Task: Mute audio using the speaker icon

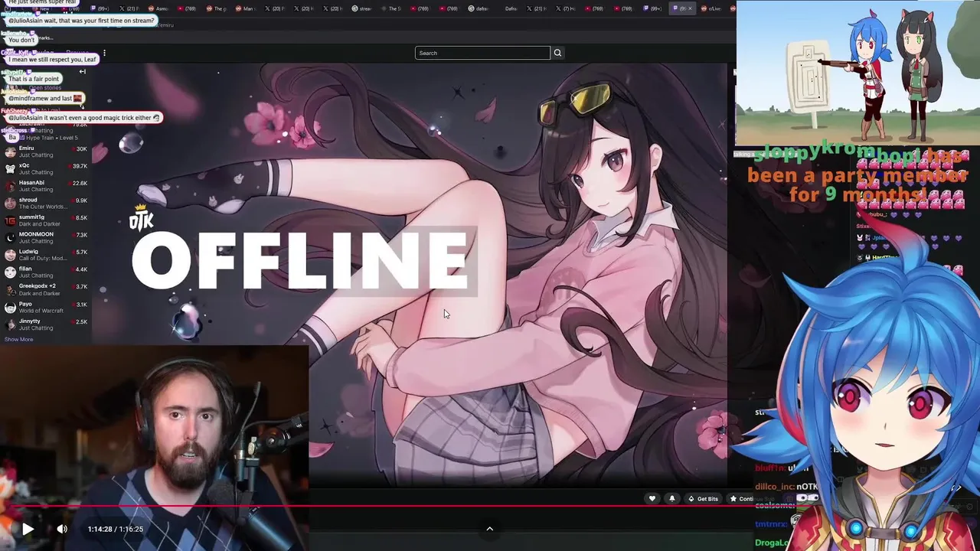Action: 62,529
